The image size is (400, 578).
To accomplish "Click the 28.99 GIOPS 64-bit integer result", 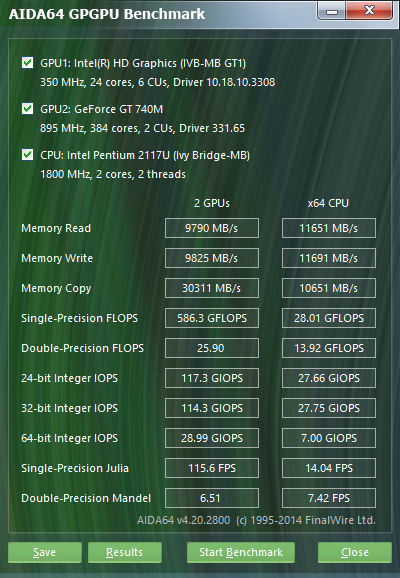I will 212,438.
